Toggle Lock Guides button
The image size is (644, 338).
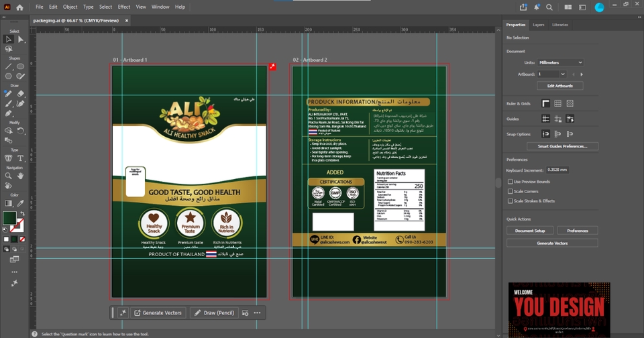click(557, 119)
